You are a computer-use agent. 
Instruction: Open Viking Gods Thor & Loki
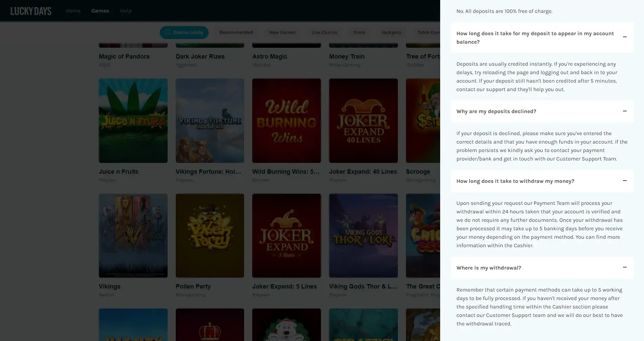click(363, 236)
